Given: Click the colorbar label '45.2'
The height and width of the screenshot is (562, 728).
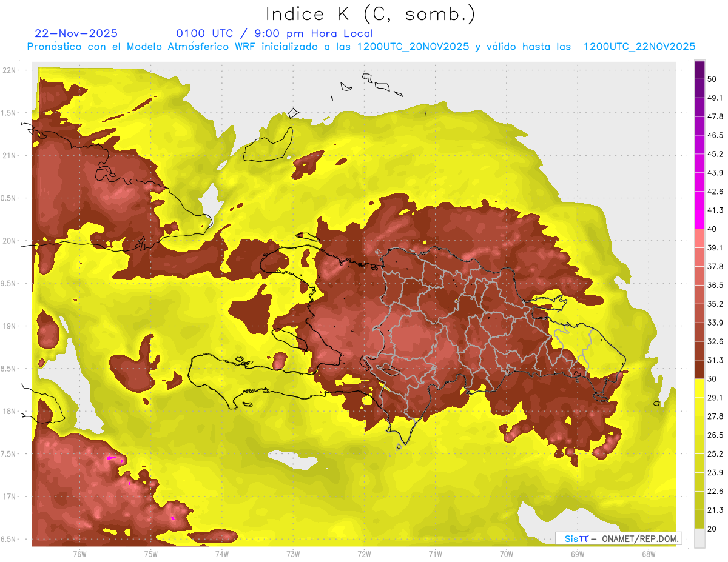Looking at the screenshot, I should (x=715, y=154).
